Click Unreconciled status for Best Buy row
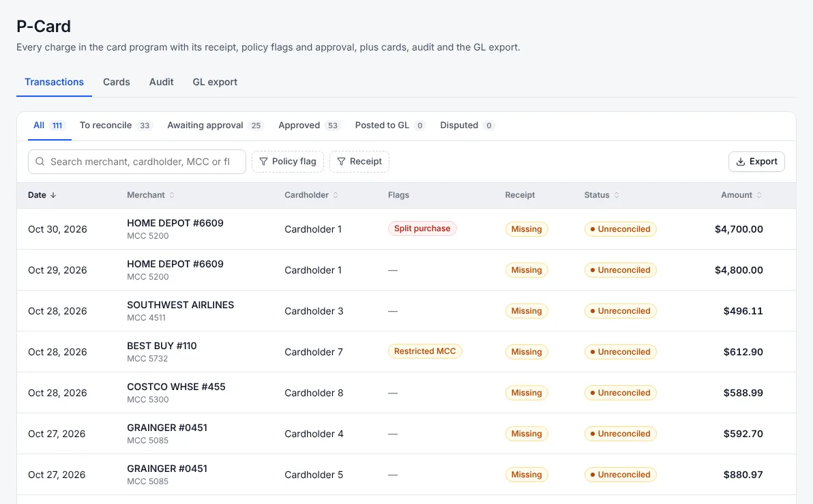 (620, 352)
